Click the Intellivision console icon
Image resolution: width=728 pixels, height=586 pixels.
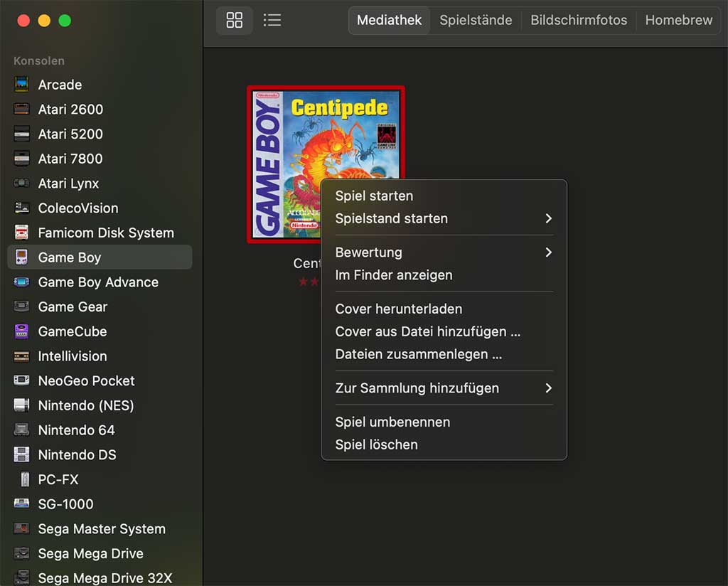click(x=21, y=356)
